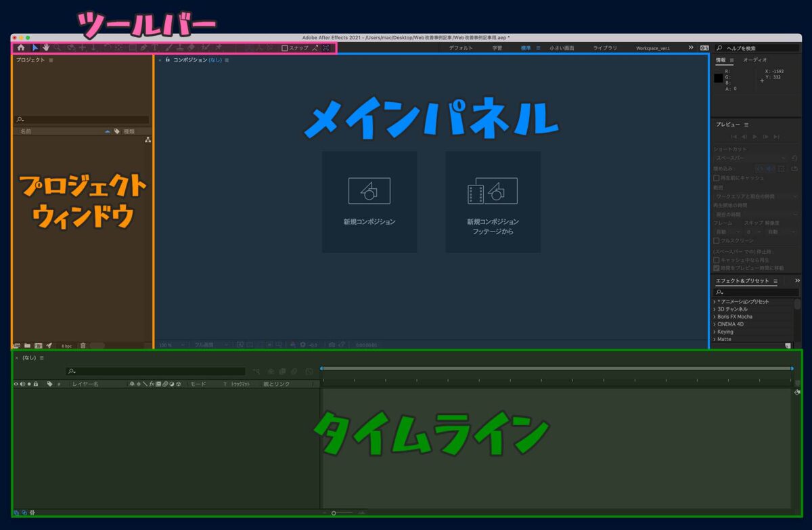Switch to 小さい画面 workspace

pyautogui.click(x=562, y=48)
